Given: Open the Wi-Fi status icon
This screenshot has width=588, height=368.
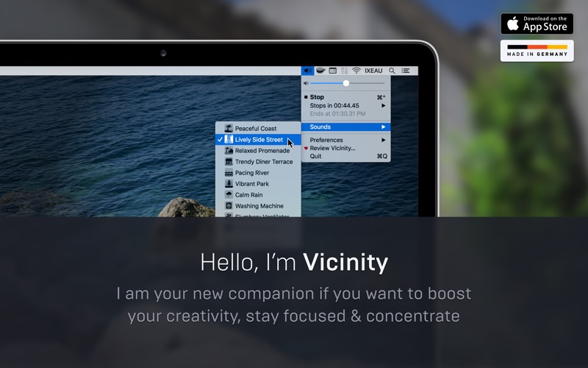Looking at the screenshot, I should pos(356,71).
